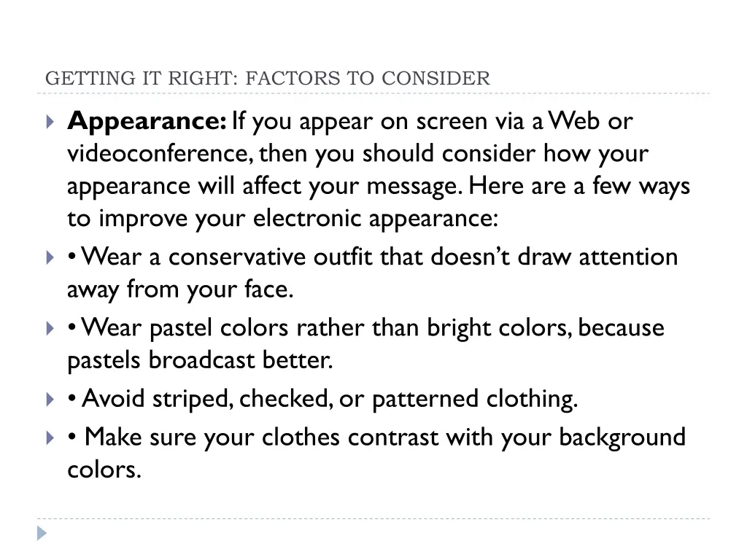Click the arrow bullet beside "Appearance:"

click(x=49, y=121)
